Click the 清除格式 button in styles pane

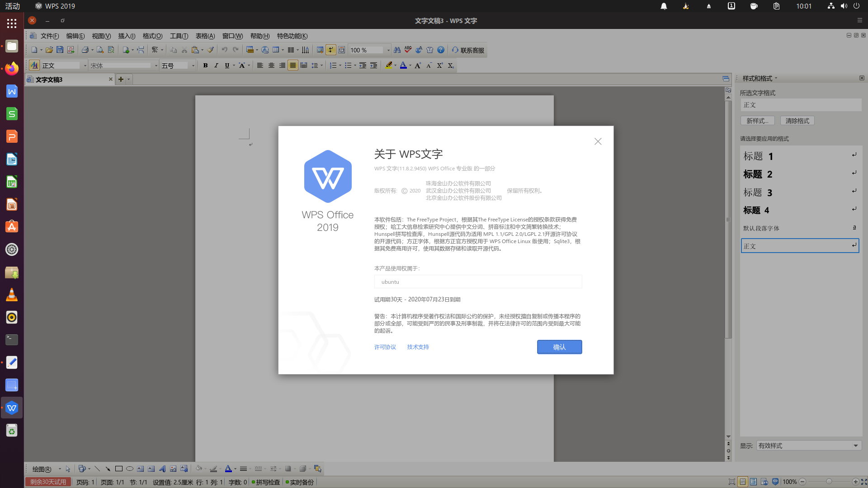797,121
